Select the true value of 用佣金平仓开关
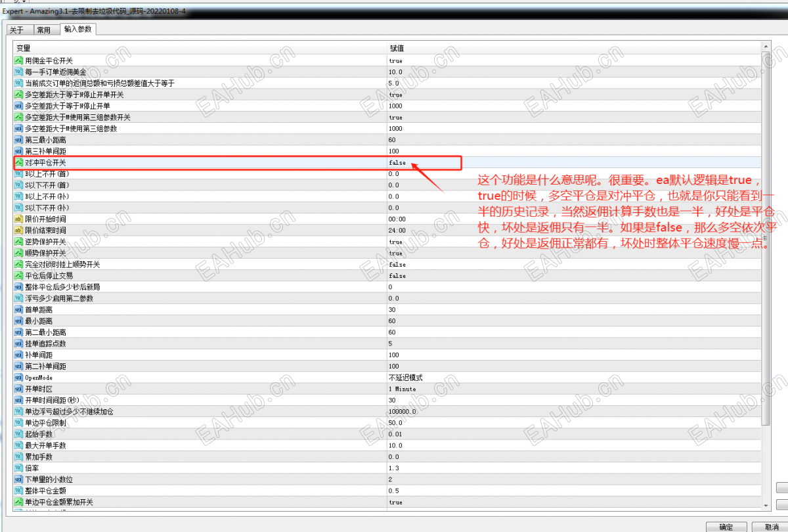This screenshot has width=788, height=532. click(395, 60)
